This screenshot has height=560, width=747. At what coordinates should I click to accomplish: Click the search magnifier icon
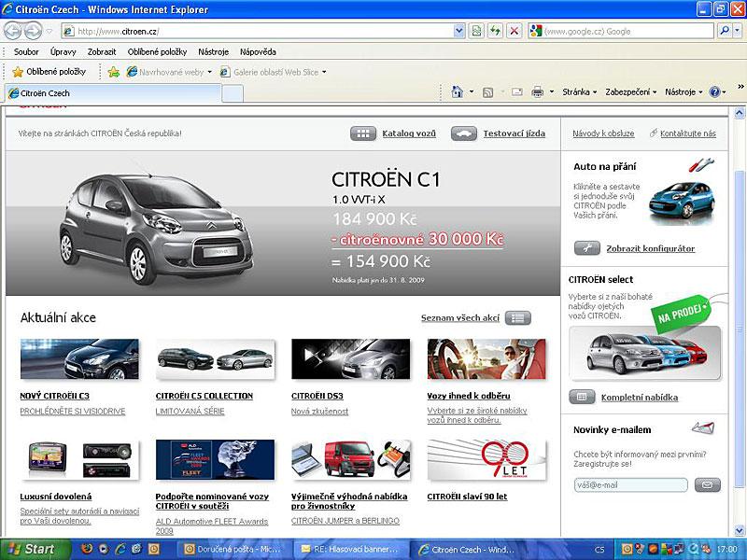click(x=725, y=32)
